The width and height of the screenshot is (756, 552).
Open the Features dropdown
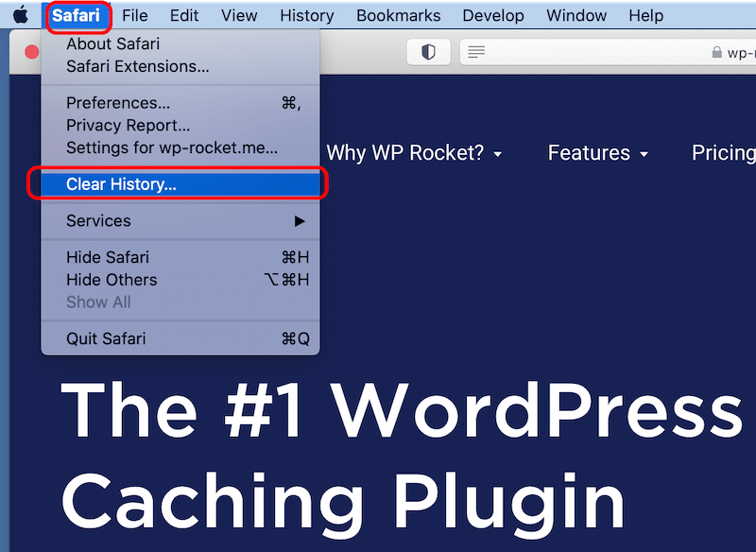click(x=597, y=153)
